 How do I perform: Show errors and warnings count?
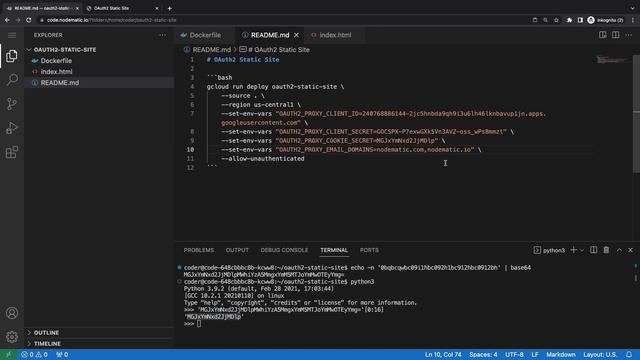34,354
